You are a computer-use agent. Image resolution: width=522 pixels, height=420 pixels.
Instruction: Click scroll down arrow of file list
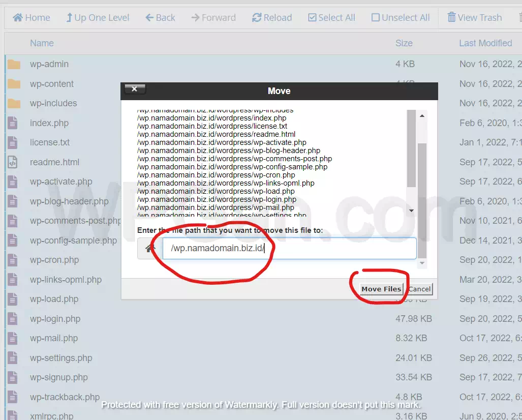pyautogui.click(x=412, y=211)
